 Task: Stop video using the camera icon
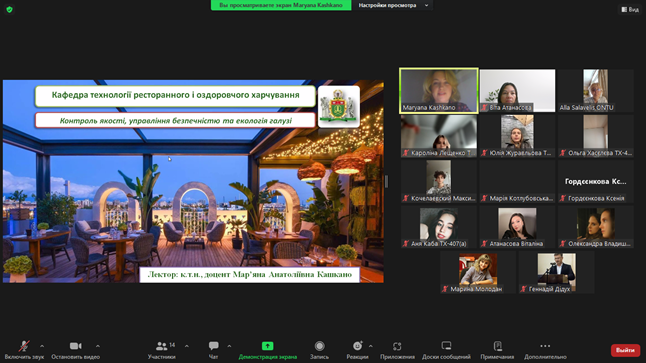75,346
